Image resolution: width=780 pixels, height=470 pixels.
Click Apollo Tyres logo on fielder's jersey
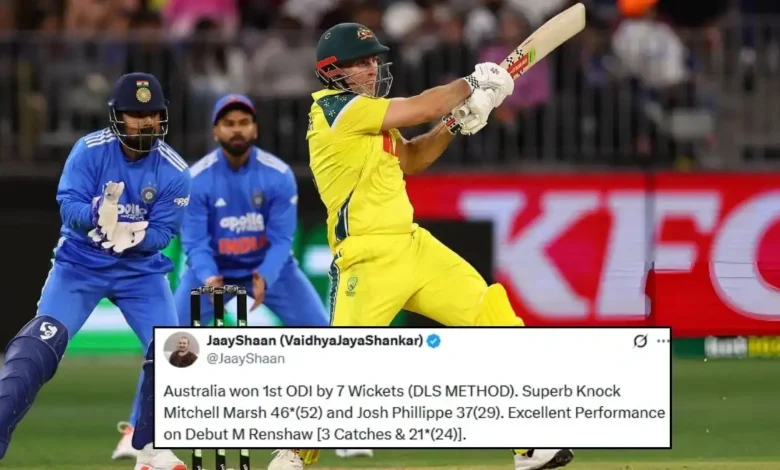[x=242, y=222]
